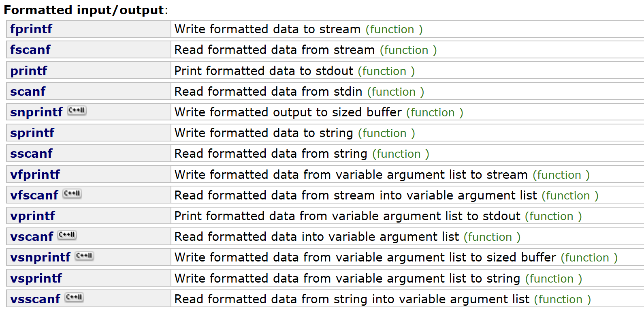Open the fscanf function link
Screen dimensions: 644x315
(x=30, y=50)
